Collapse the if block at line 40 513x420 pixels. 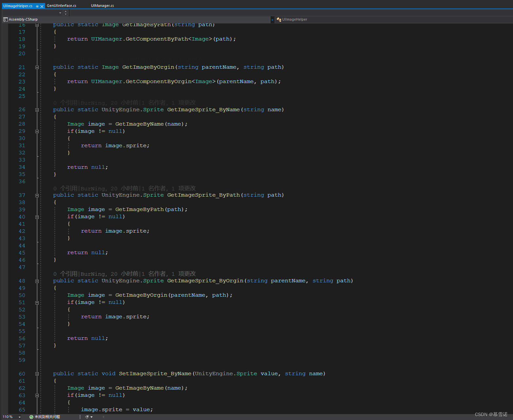coord(37,217)
